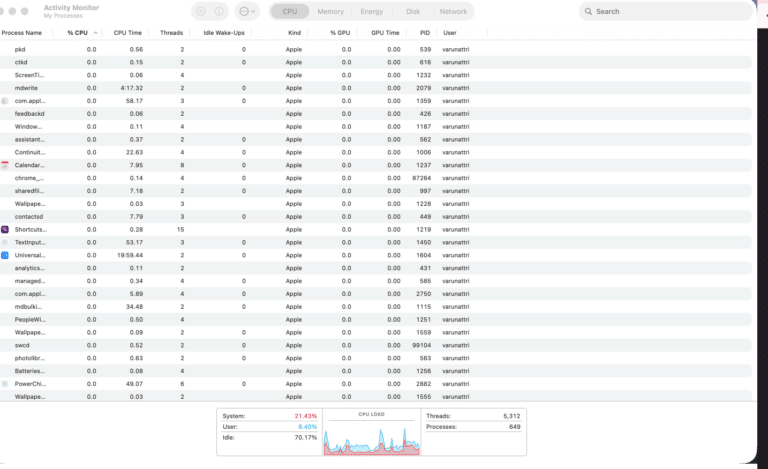Image resolution: width=768 pixels, height=469 pixels.
Task: Click the Threads 5,312 count
Action: tap(511, 416)
